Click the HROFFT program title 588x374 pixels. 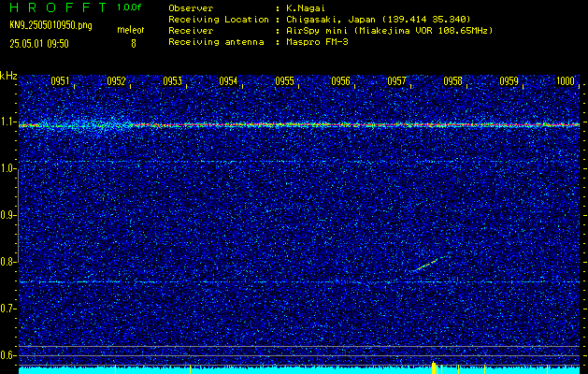tap(58, 7)
